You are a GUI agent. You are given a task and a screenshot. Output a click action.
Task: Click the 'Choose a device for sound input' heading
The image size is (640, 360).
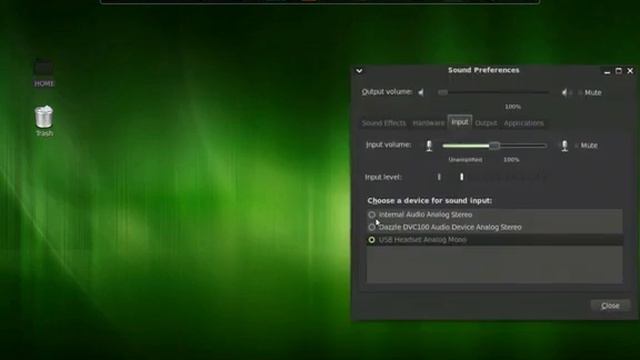pyautogui.click(x=429, y=201)
